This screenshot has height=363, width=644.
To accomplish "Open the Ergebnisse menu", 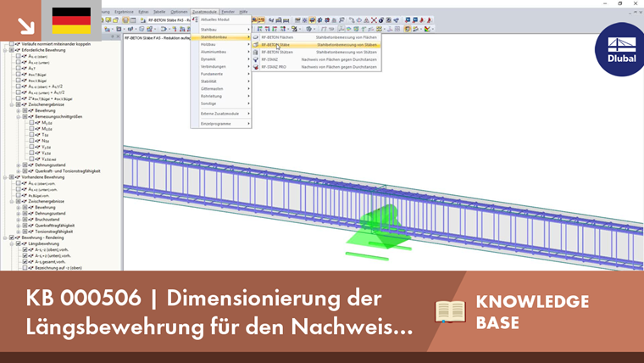I will [x=124, y=12].
